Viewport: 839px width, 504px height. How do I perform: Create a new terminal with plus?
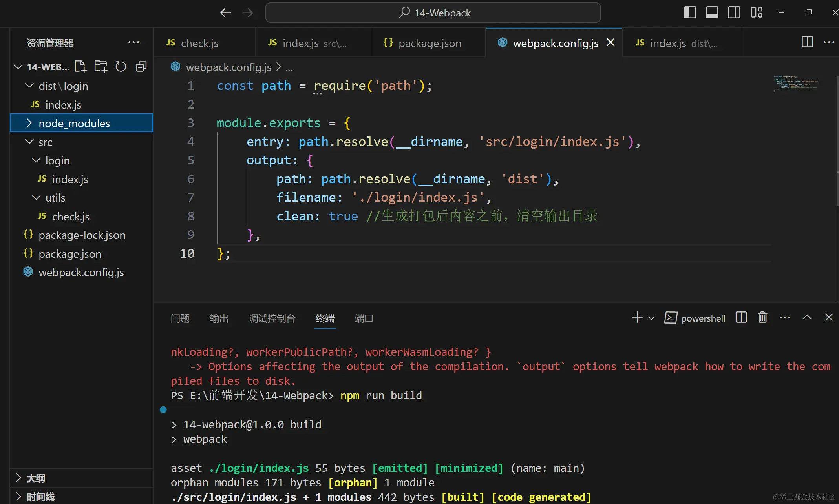click(x=637, y=317)
